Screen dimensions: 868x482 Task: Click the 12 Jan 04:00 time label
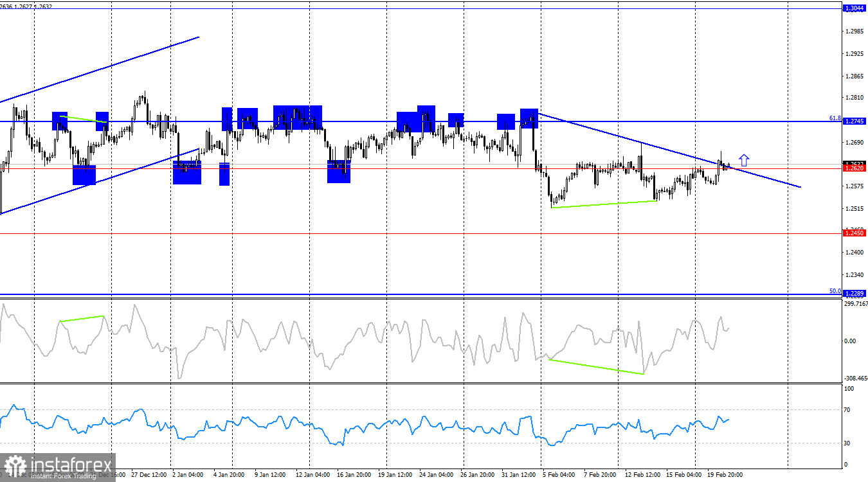313,475
